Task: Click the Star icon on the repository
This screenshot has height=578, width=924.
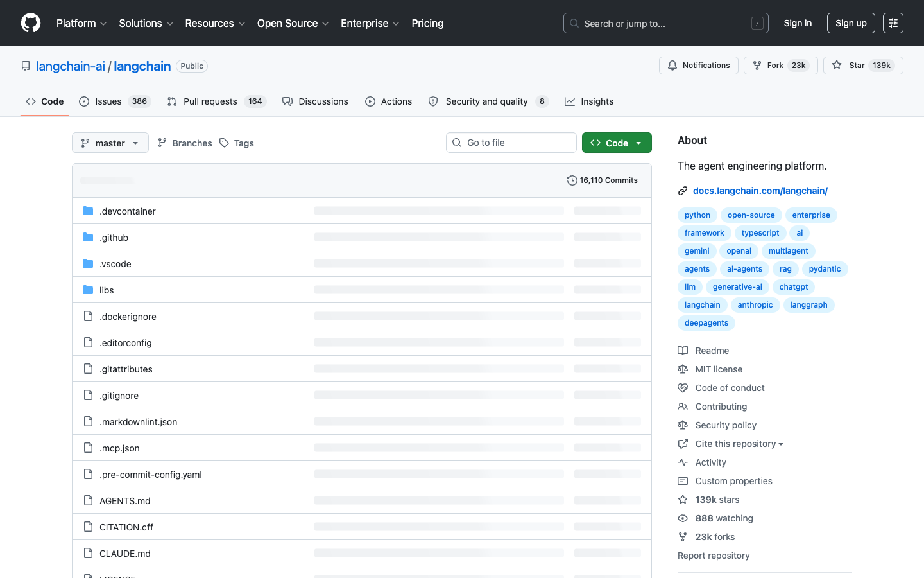Action: pos(837,66)
